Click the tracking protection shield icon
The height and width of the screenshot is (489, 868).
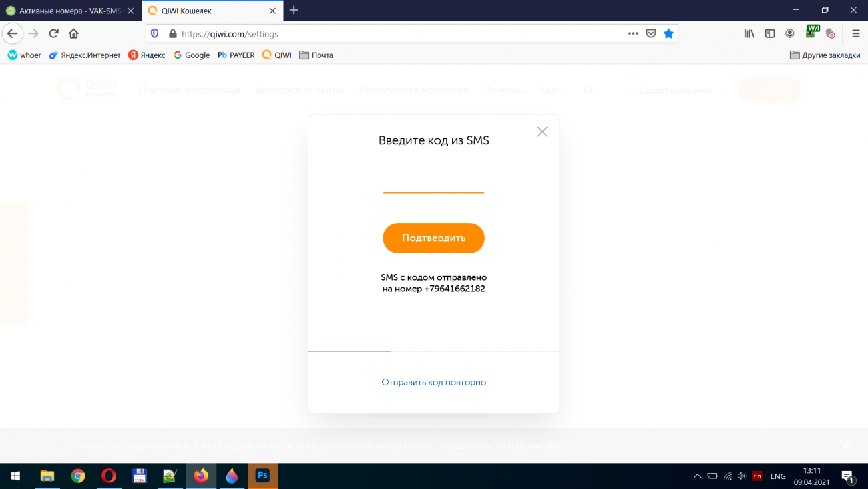pos(155,33)
